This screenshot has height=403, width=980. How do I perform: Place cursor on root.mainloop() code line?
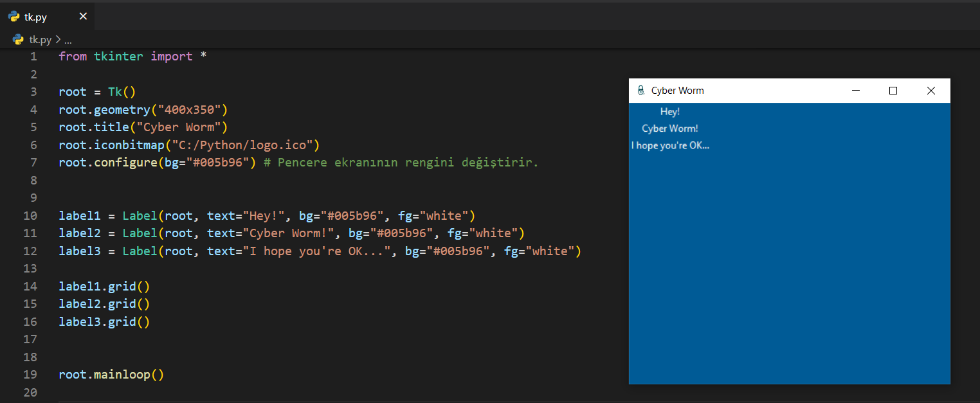[111, 374]
